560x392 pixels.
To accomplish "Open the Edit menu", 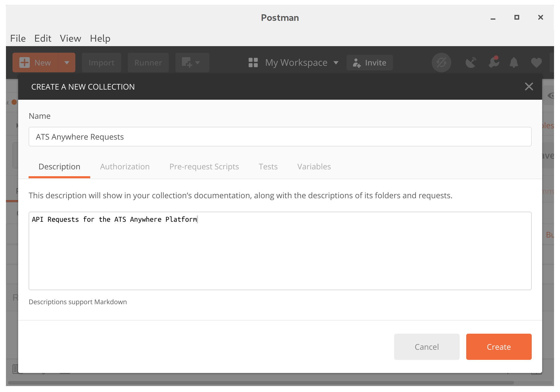I will tap(43, 38).
